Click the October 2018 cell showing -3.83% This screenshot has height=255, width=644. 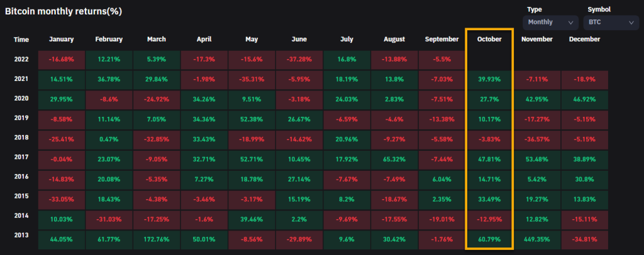(x=489, y=139)
